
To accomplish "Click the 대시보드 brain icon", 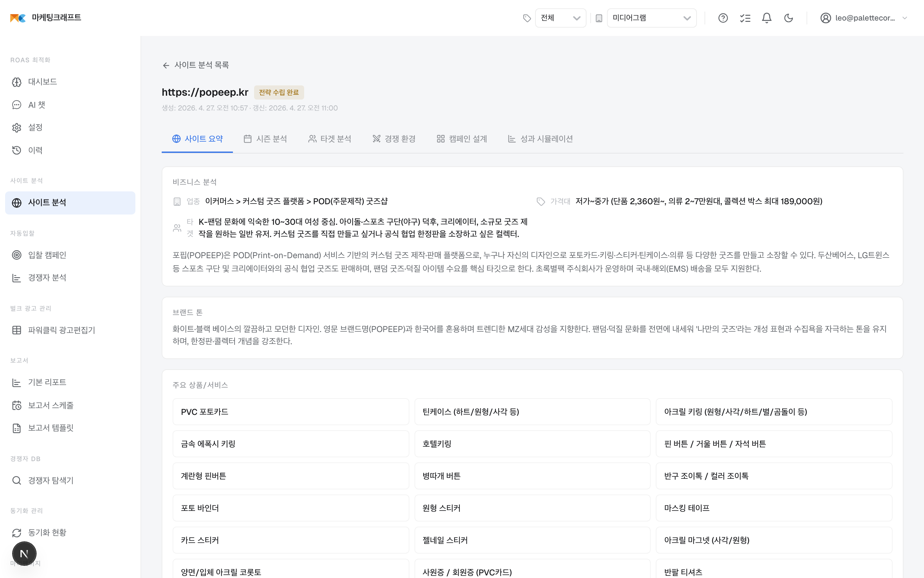I will click(17, 82).
